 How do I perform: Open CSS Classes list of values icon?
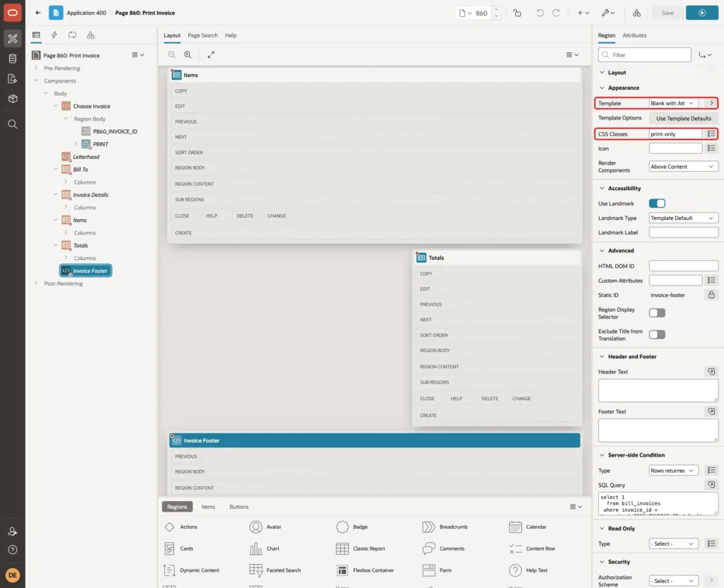pyautogui.click(x=711, y=134)
